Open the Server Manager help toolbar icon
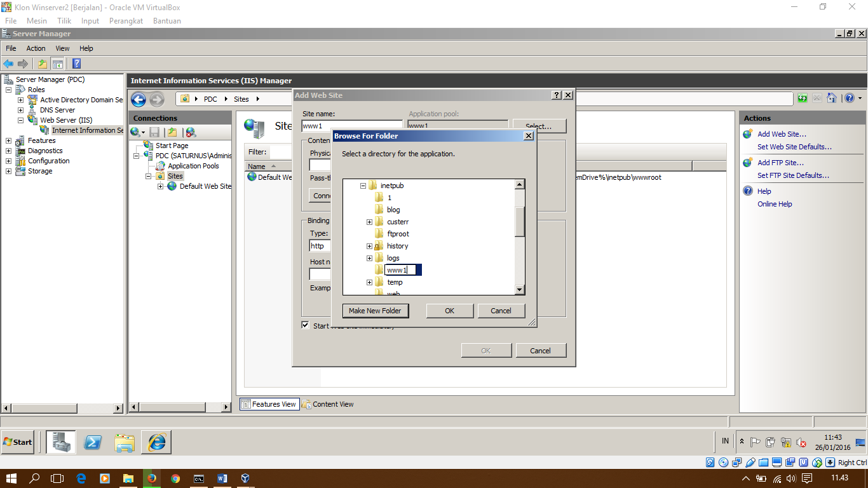868x488 pixels. tap(76, 64)
